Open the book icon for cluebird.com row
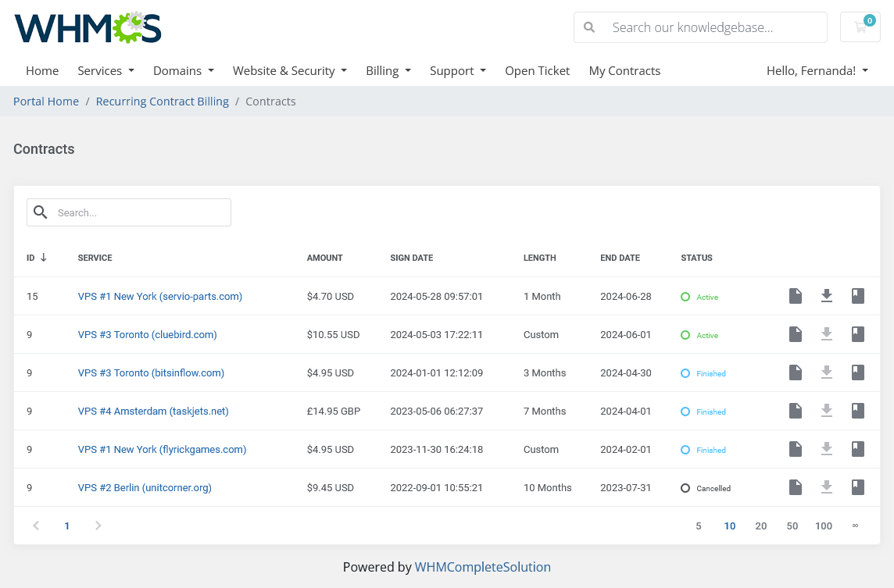 (857, 334)
